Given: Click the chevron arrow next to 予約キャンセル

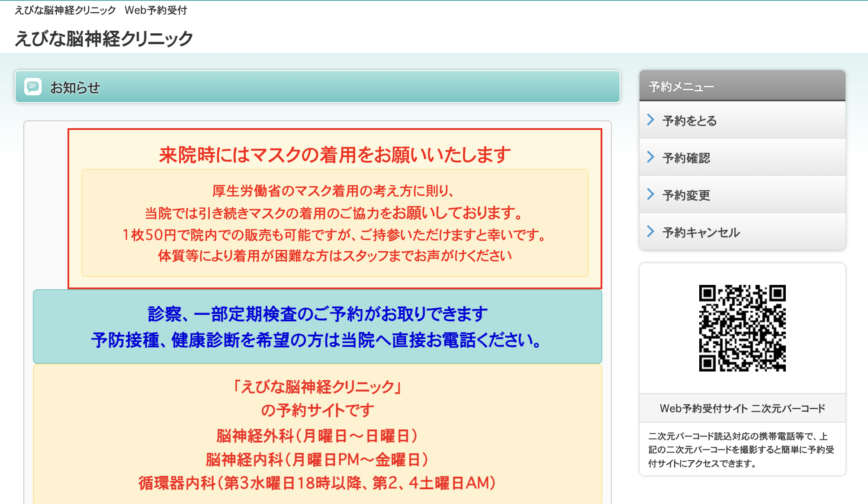Looking at the screenshot, I should pyautogui.click(x=650, y=231).
